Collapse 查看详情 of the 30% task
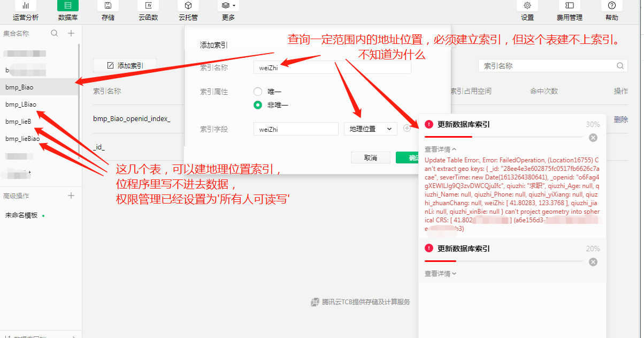The image size is (644, 338). pos(441,149)
